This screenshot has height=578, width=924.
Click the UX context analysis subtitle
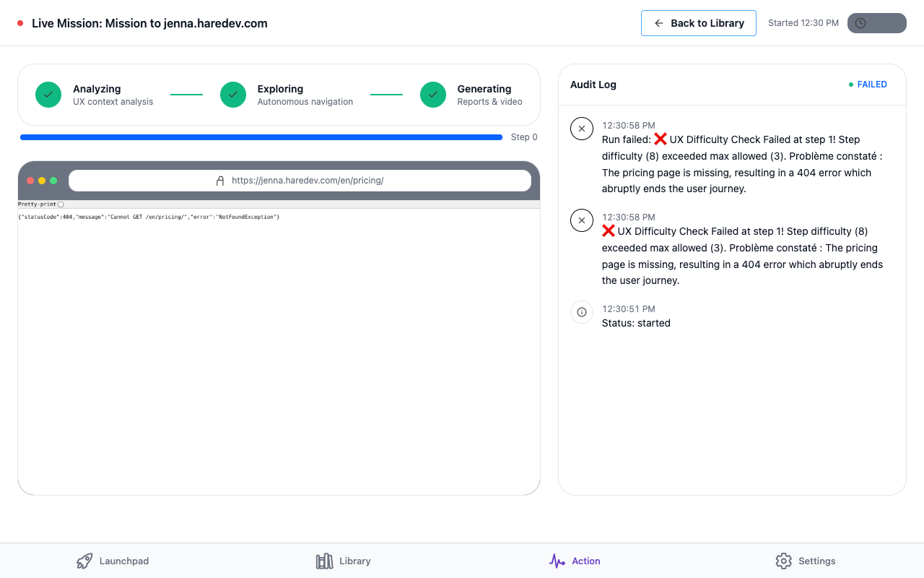(113, 102)
